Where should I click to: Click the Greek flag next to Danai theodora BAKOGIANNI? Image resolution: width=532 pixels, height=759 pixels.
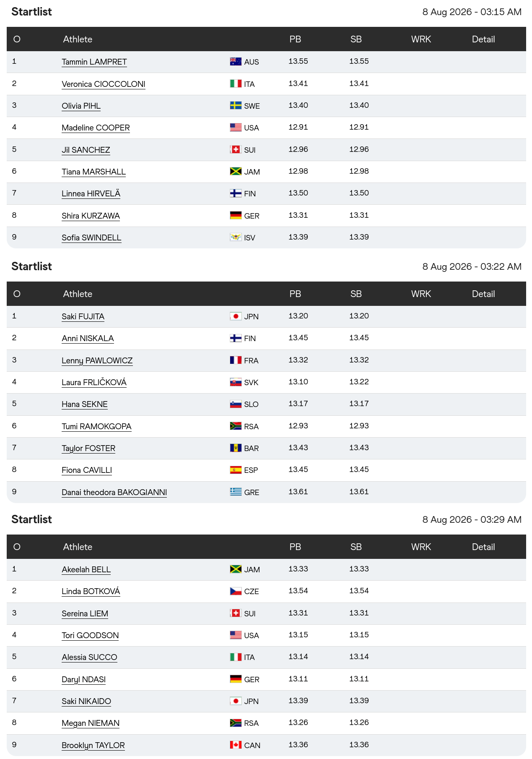(x=236, y=492)
